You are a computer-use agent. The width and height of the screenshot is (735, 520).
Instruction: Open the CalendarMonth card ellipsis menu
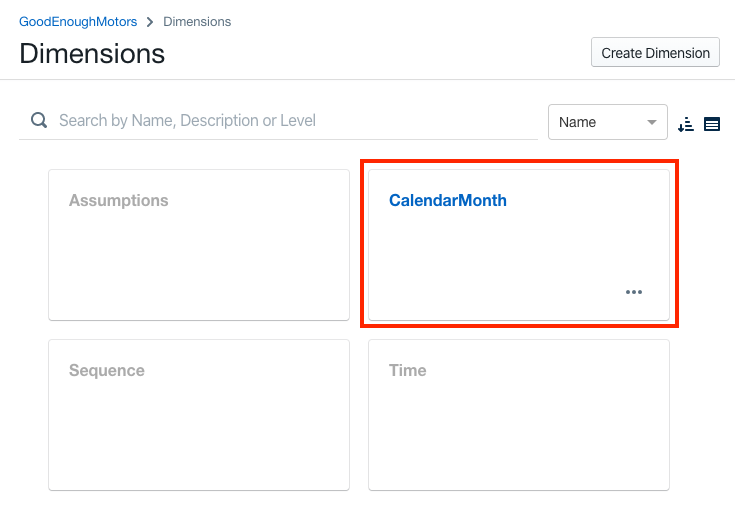(634, 292)
